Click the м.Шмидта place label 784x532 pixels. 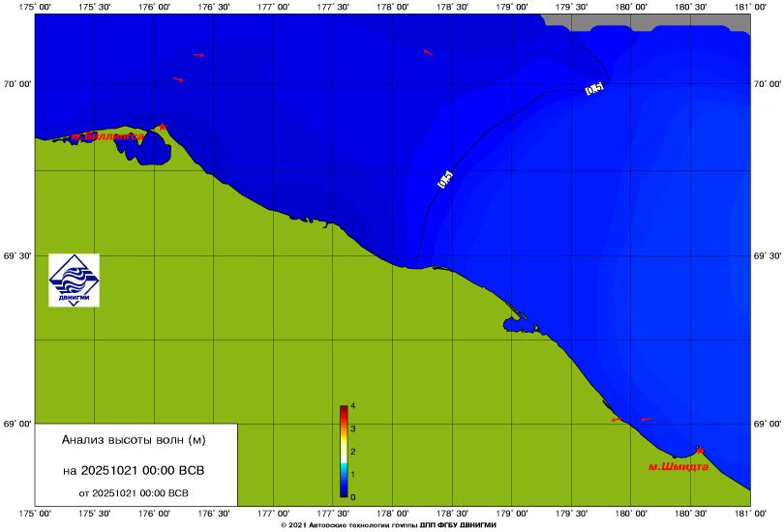pyautogui.click(x=678, y=466)
